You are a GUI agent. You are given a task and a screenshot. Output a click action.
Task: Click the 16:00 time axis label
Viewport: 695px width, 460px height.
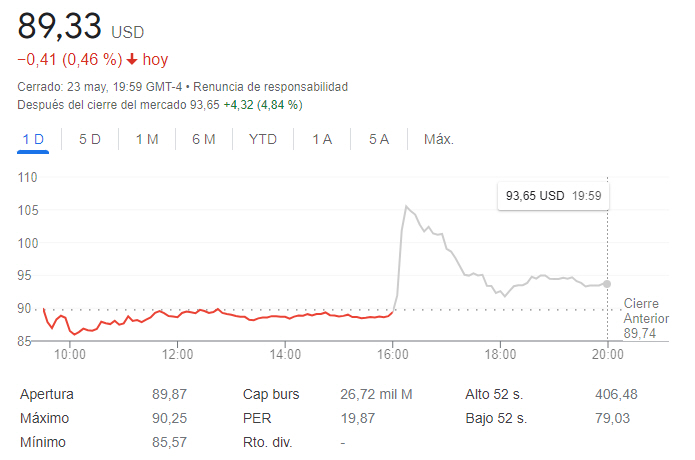[x=393, y=353]
